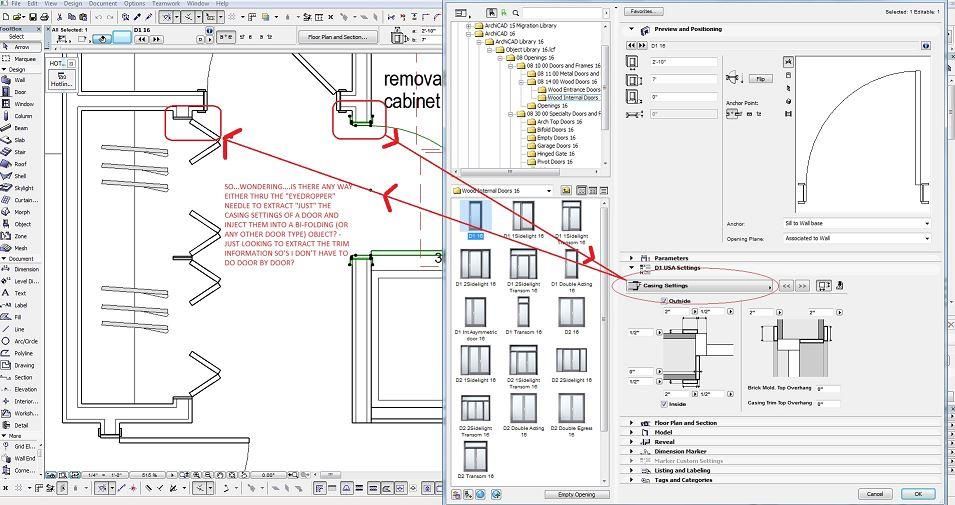Viewport: 955px width, 505px height.
Task: Expand the Floor Plan and Section panel
Action: (632, 423)
